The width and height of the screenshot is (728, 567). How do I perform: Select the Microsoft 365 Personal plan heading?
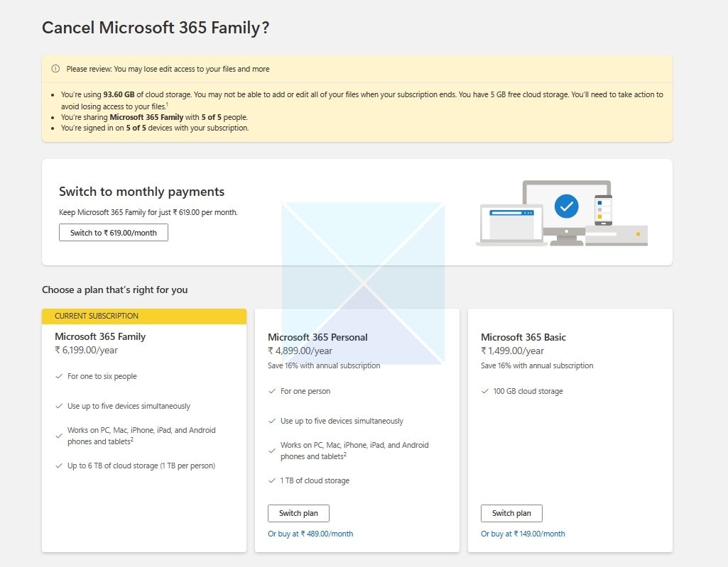tap(317, 337)
